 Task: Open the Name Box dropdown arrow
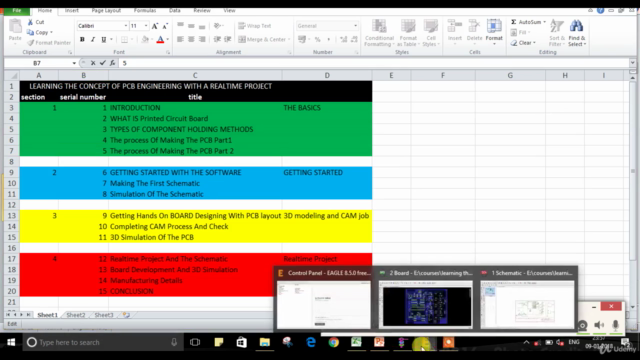pyautogui.click(x=74, y=63)
